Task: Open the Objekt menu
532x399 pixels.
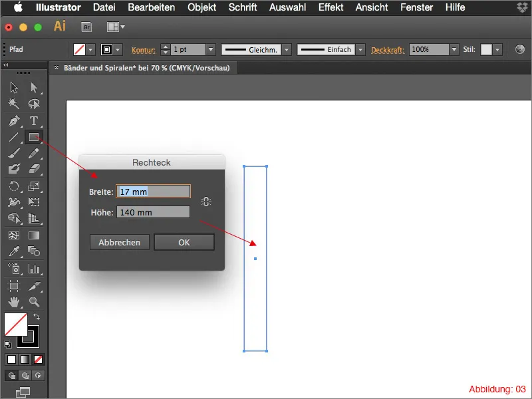Action: tap(202, 7)
